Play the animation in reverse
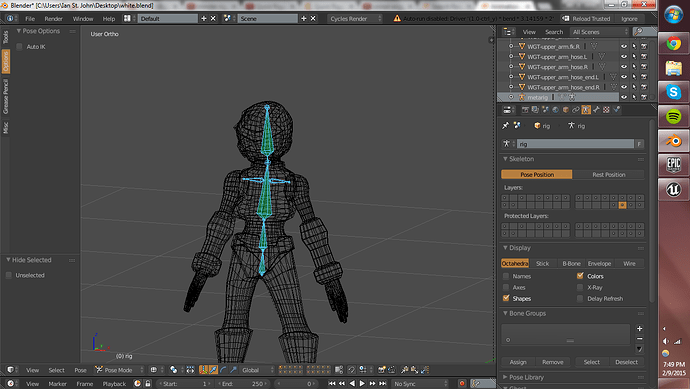Viewport: 690px width, 389px height. click(x=352, y=384)
